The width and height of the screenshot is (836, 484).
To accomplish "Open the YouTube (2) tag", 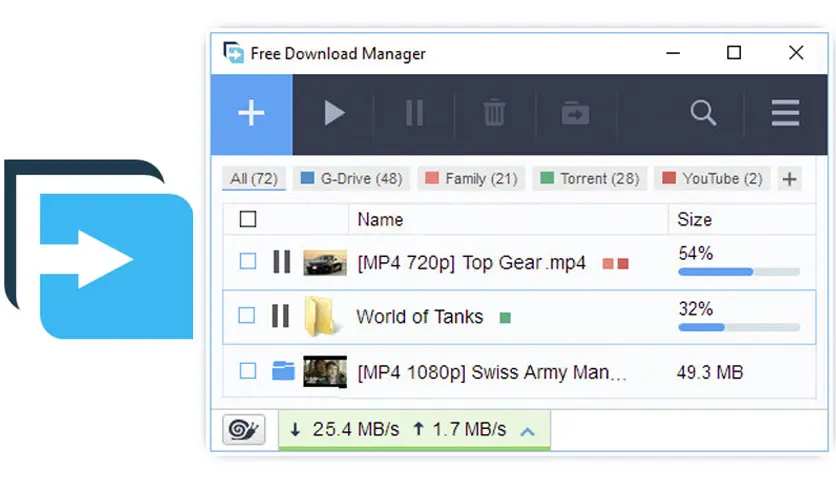I will (712, 179).
